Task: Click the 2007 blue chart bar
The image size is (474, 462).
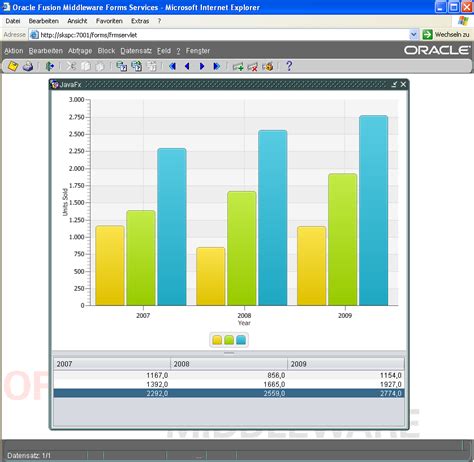Action: (172, 227)
